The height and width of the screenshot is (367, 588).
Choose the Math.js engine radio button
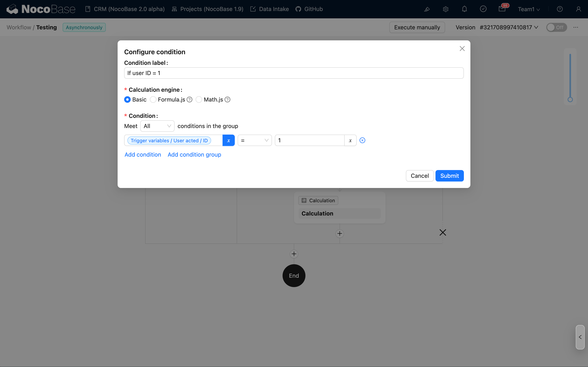pyautogui.click(x=199, y=99)
